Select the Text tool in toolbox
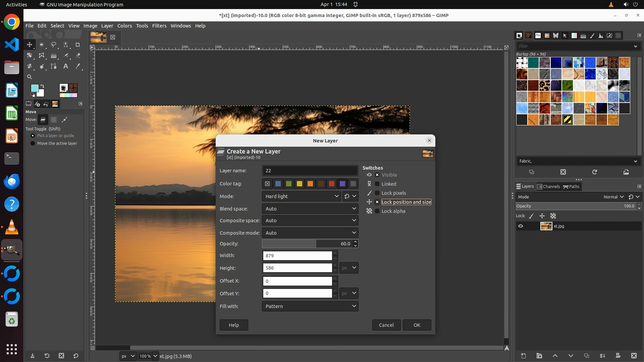644x362 pixels. pos(66,66)
